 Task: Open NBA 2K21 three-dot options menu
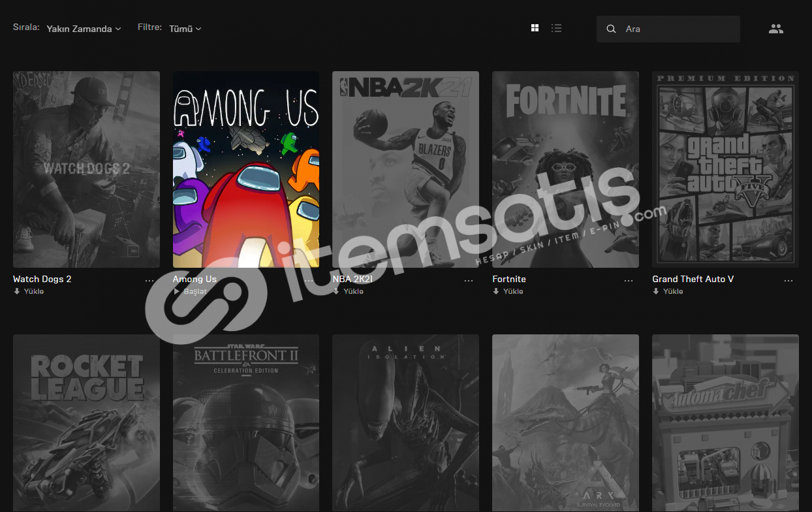click(469, 280)
